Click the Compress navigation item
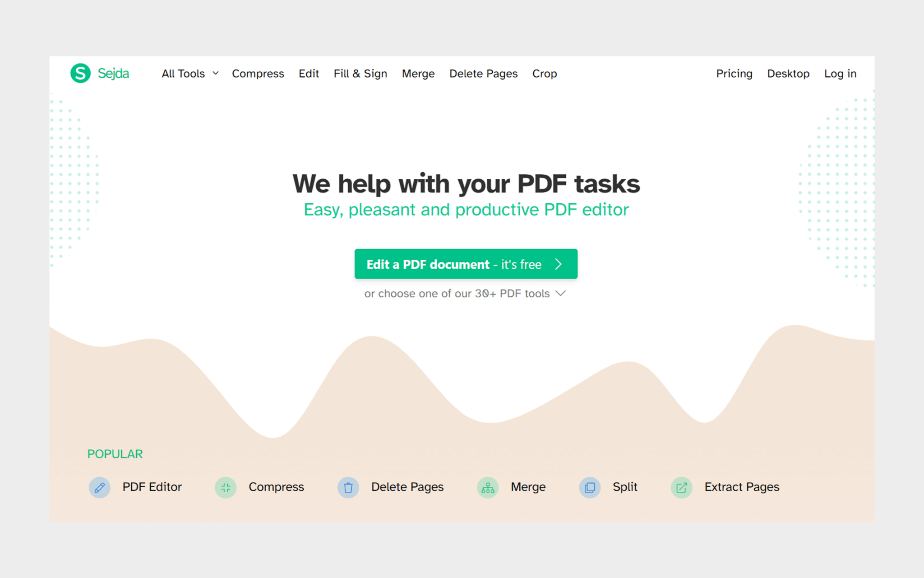This screenshot has width=924, height=578. click(258, 73)
